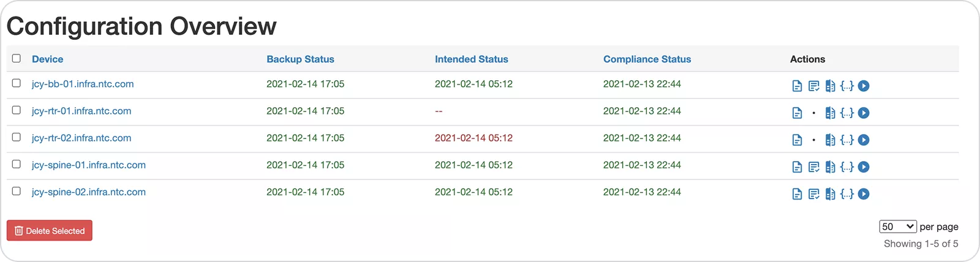Open the per page dropdown
The height and width of the screenshot is (262, 980).
point(897,226)
